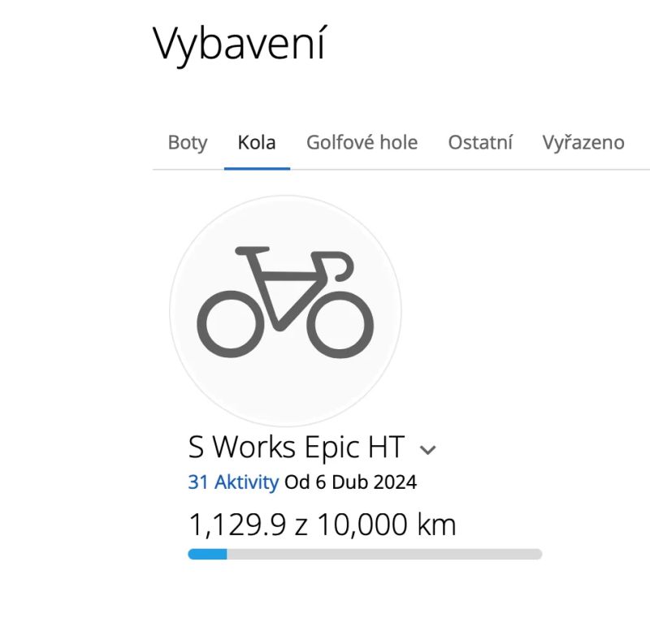Click the bicycle icon's rear wheel

230,325
